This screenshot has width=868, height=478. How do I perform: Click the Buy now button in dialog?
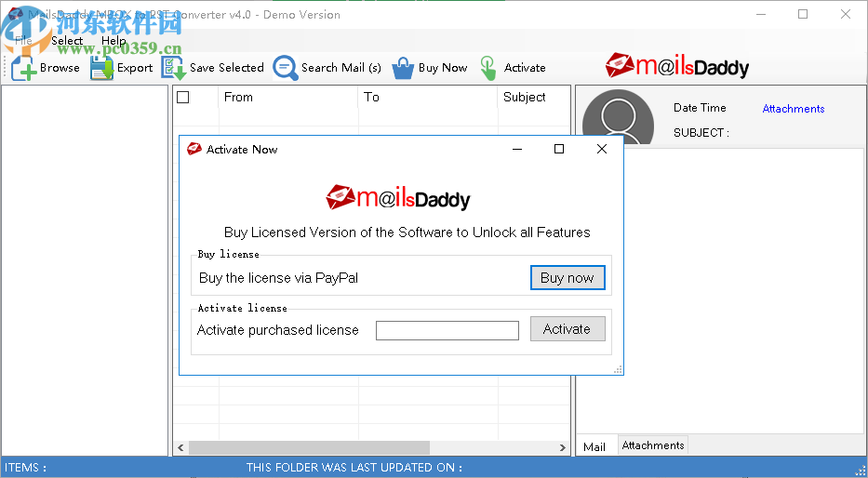pos(568,278)
